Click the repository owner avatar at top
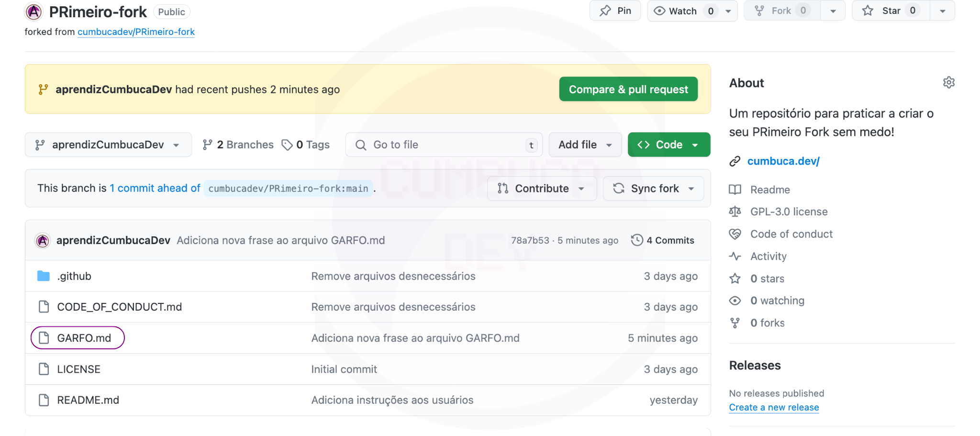This screenshot has width=980, height=436. coord(34,11)
